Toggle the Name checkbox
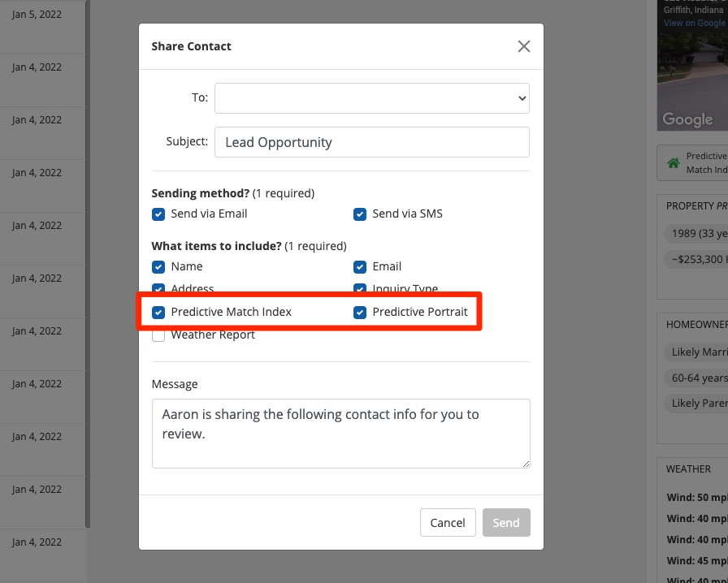The image size is (728, 583). 158,266
